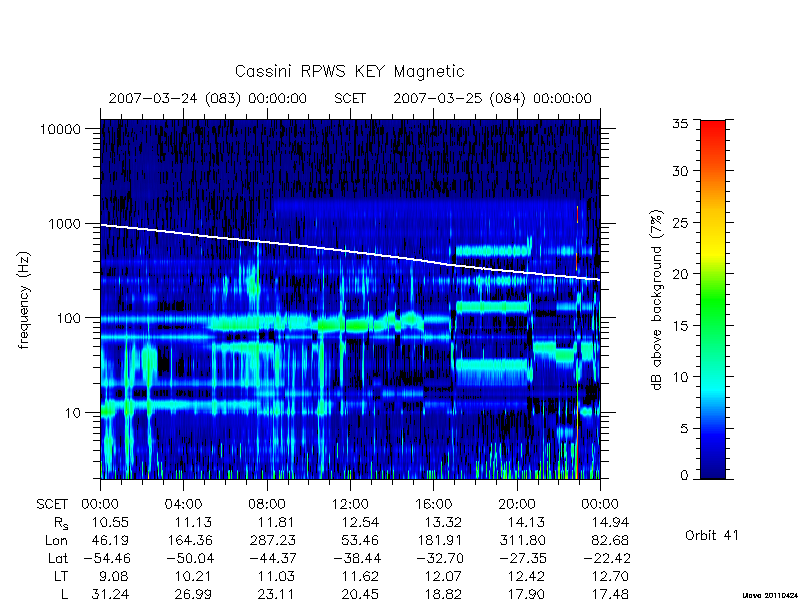This screenshot has height=600, width=800.
Task: Select the start date 2007-03-24 (083) 00:00:00
Action: [208, 98]
